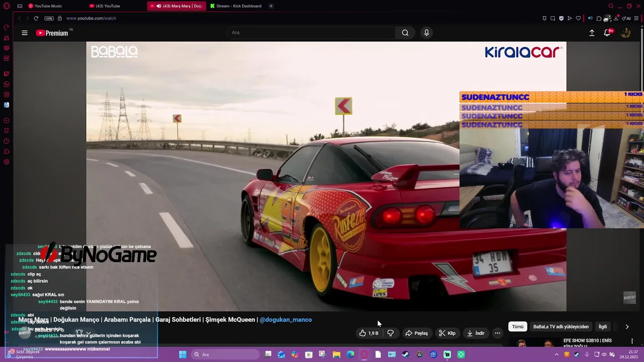Click the Windows taskbar Ara search box
The image size is (644, 362).
[x=225, y=354]
